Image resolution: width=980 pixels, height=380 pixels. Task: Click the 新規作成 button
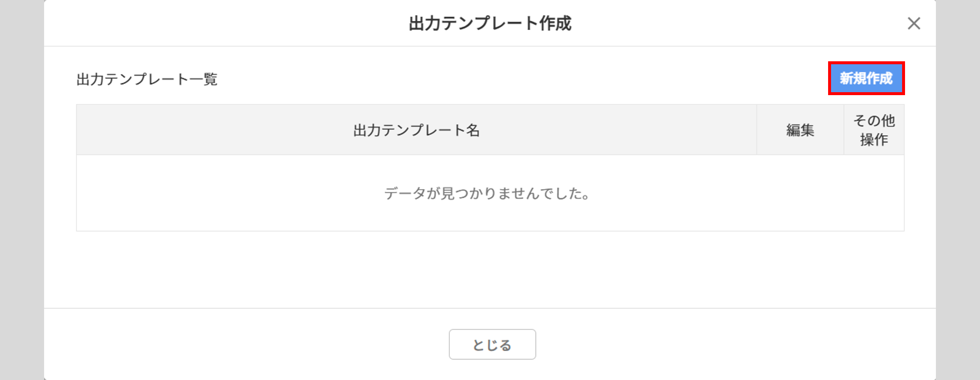[x=866, y=78]
